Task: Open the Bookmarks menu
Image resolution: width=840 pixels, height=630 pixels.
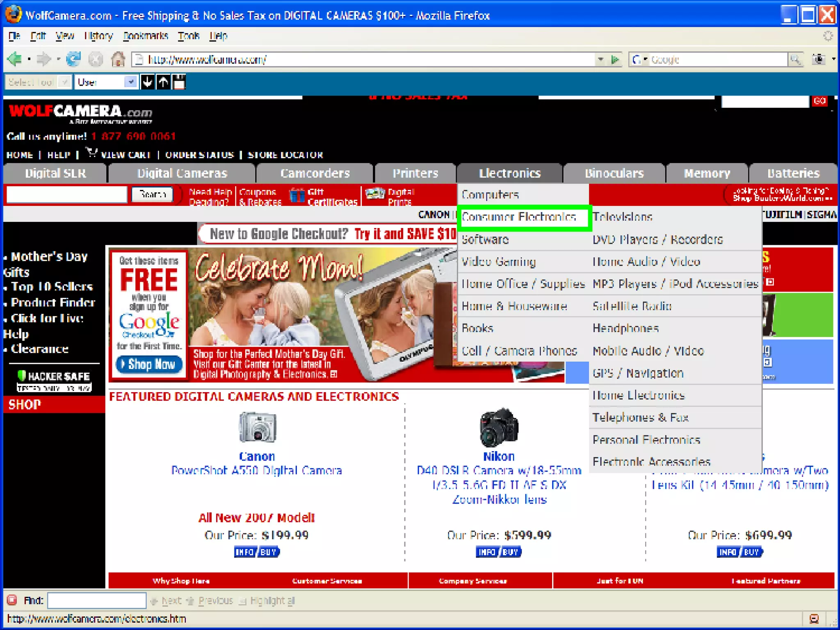Action: coord(146,36)
